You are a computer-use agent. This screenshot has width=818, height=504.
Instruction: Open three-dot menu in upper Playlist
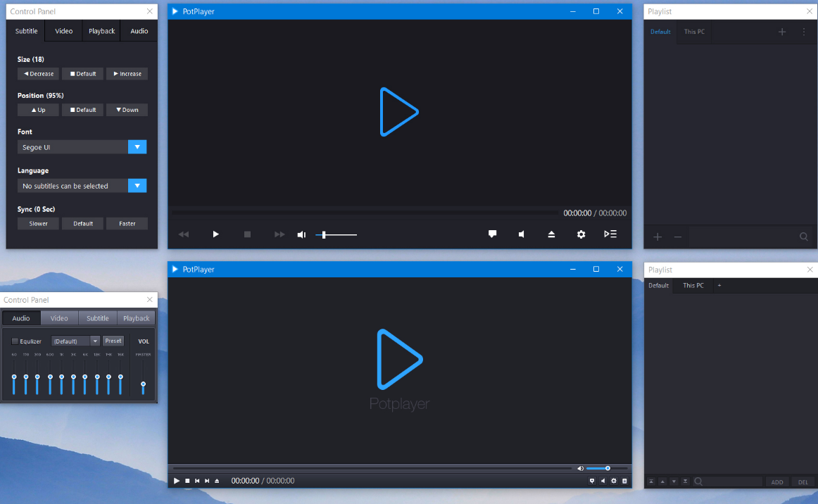[804, 32]
